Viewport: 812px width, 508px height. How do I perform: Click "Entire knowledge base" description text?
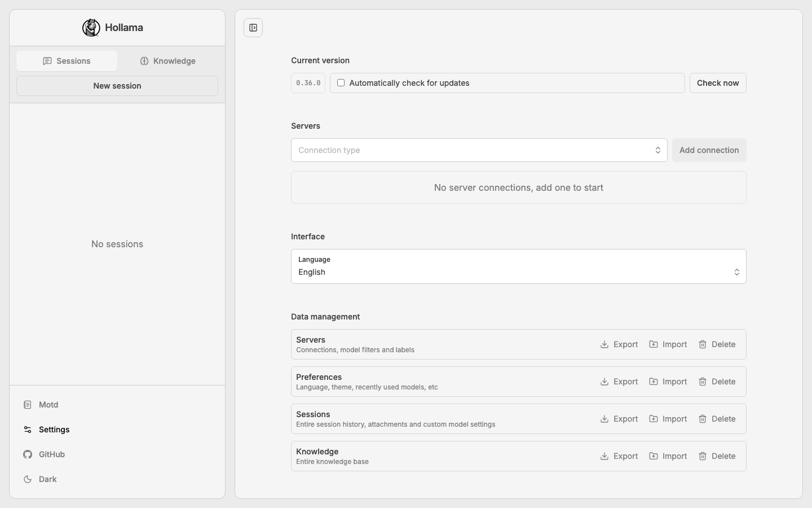(x=332, y=462)
